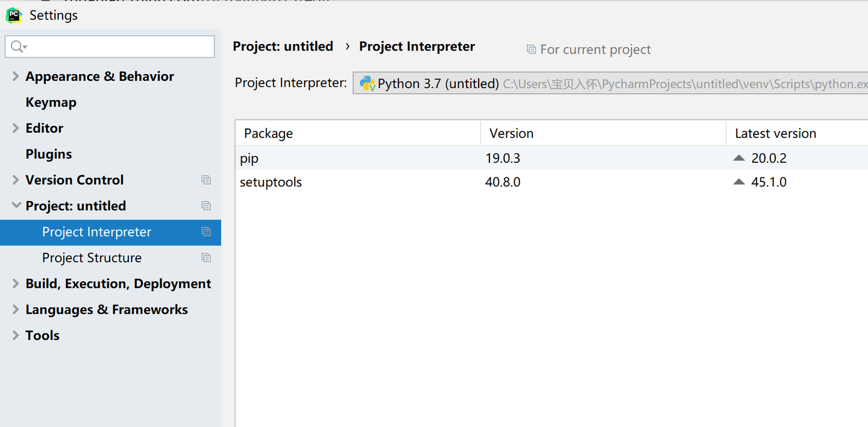Collapse the Project: untitled node
The width and height of the screenshot is (868, 427).
coord(16,206)
